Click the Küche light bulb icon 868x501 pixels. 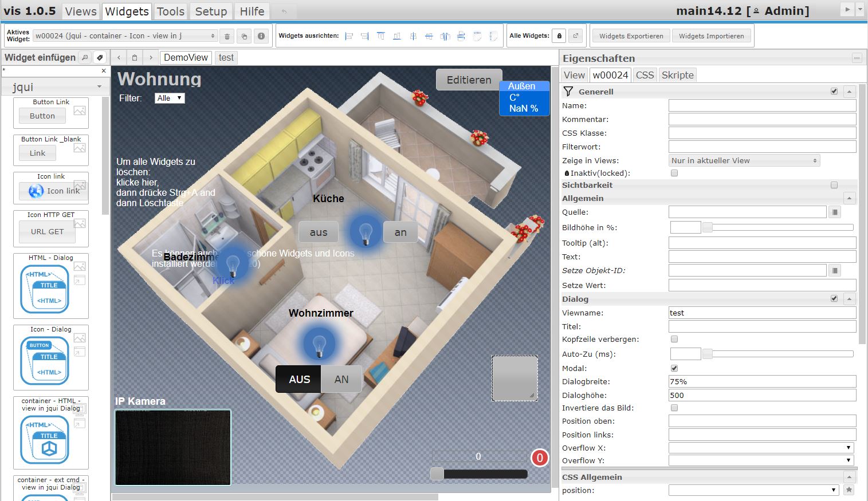(x=365, y=231)
